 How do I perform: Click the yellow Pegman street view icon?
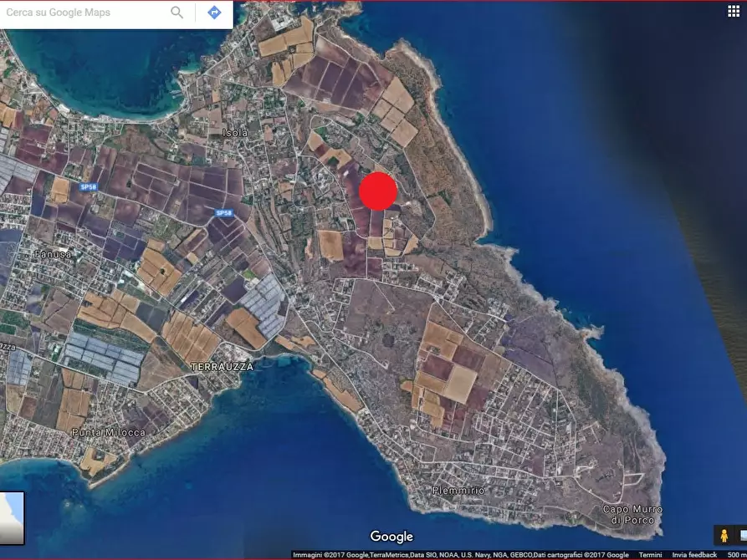(724, 535)
